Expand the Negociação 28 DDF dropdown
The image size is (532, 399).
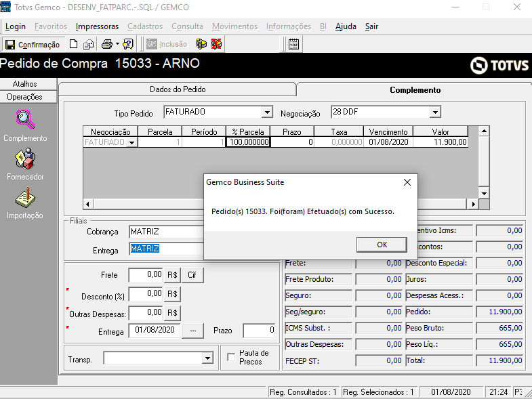tap(435, 112)
